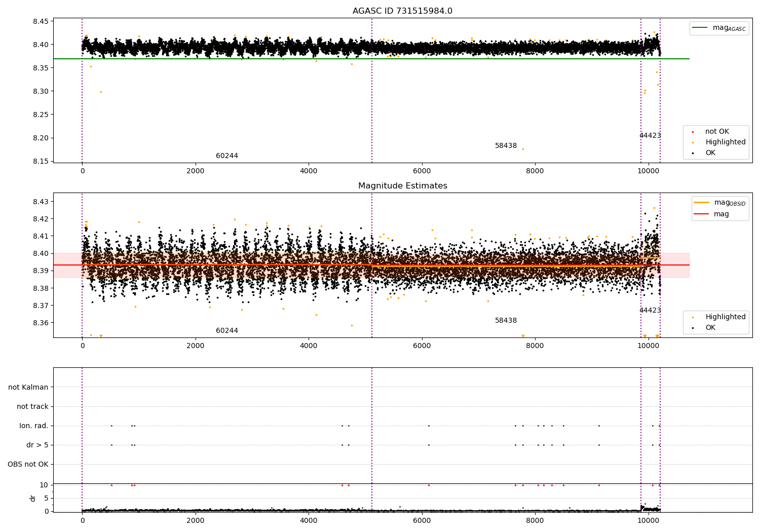Click the 8.43 y-axis tick label
This screenshot has height=532, width=760.
[41, 202]
